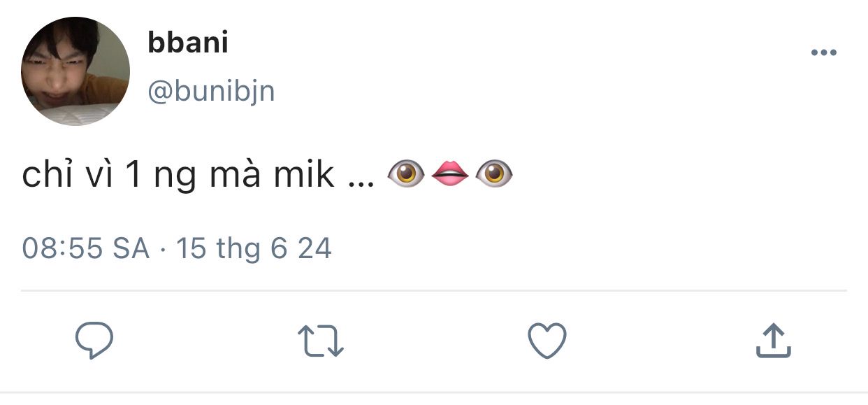Click the word "ng" in the tweet
The image size is (868, 405).
(x=175, y=176)
